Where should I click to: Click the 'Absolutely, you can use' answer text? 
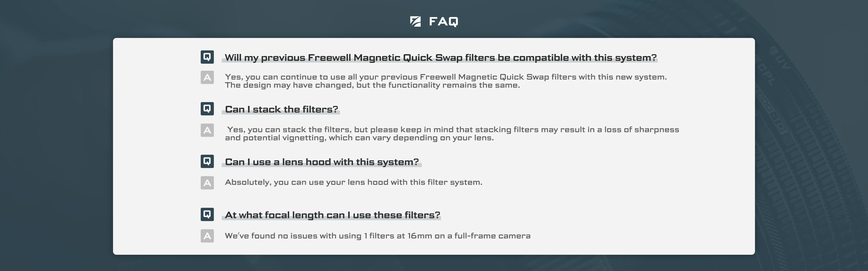point(354,182)
